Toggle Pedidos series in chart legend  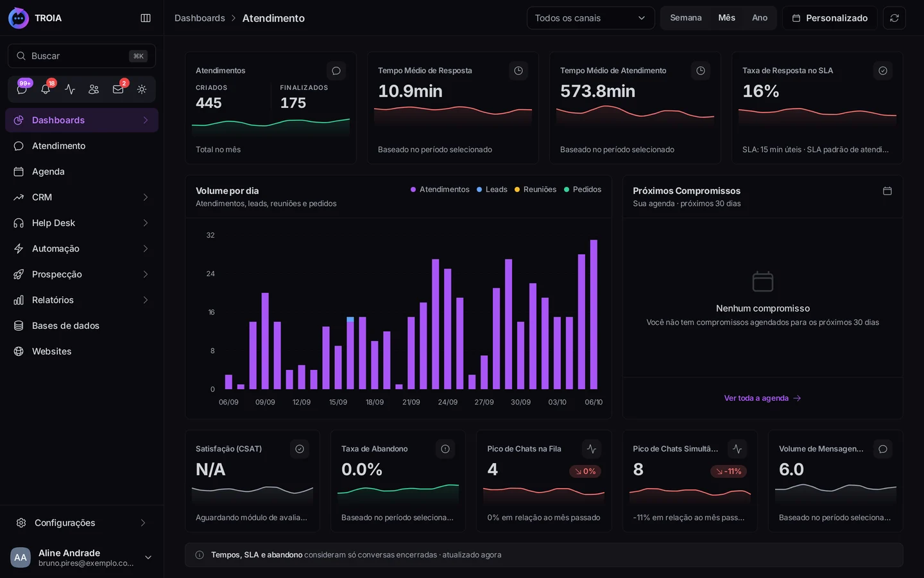tap(583, 189)
